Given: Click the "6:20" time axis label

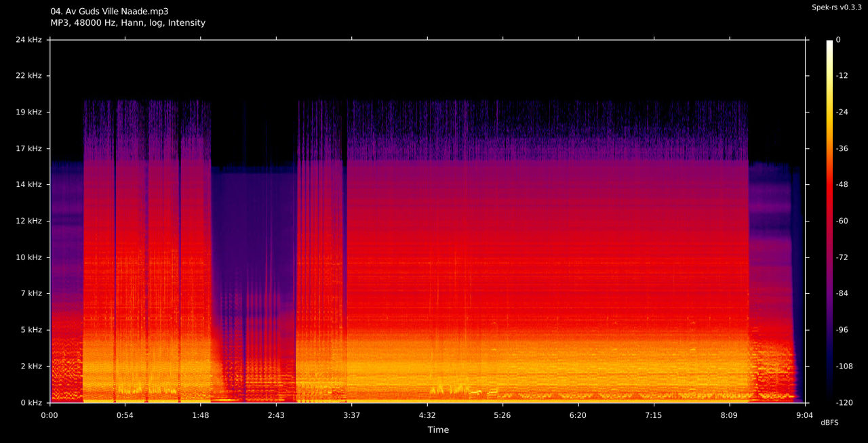Looking at the screenshot, I should (x=578, y=415).
